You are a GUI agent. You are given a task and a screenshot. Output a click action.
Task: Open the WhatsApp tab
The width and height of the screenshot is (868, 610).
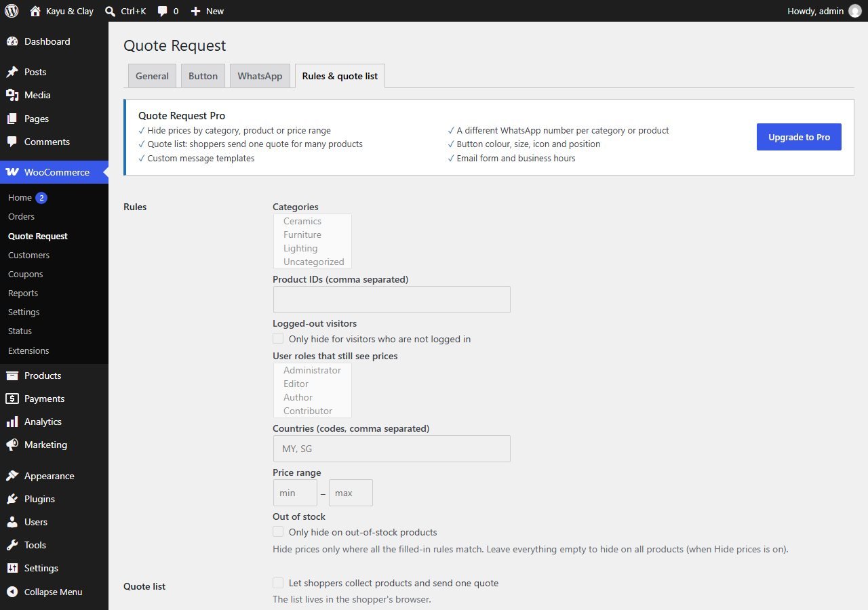(x=260, y=76)
